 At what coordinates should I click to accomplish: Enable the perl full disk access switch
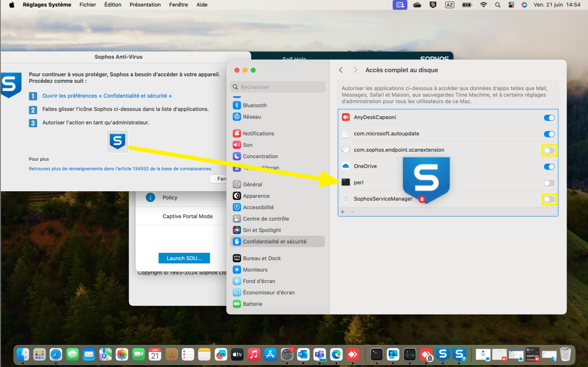tap(549, 183)
